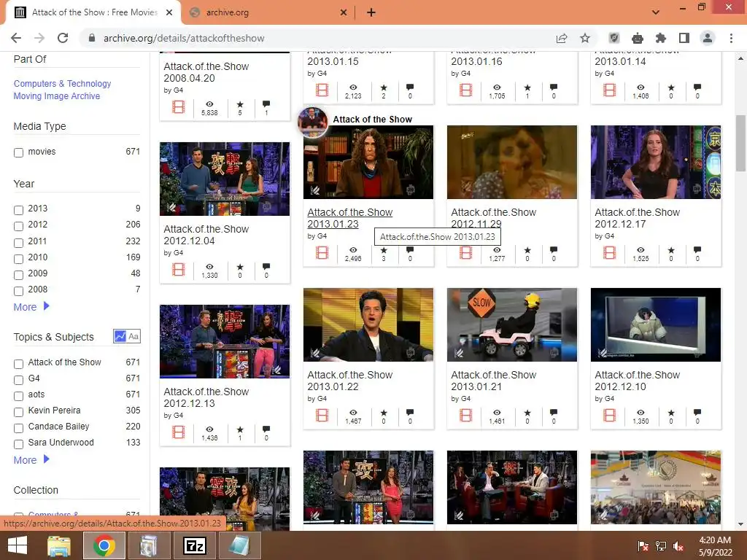Screen dimensions: 747x560
Task: Open the Chrome profile avatar
Action: [708, 38]
